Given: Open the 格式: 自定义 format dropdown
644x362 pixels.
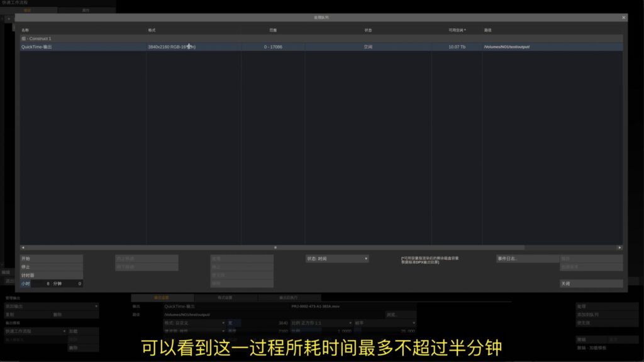Looking at the screenshot, I should click(192, 322).
